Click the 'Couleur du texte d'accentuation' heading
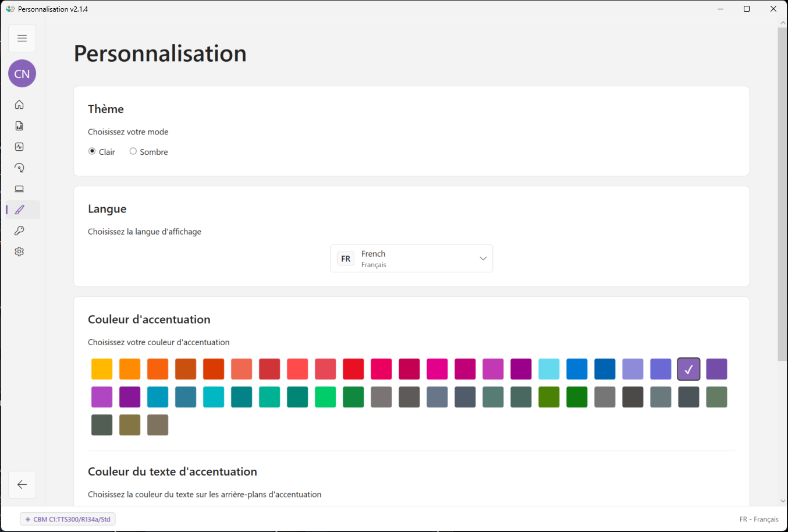This screenshot has width=788, height=532. coord(172,472)
